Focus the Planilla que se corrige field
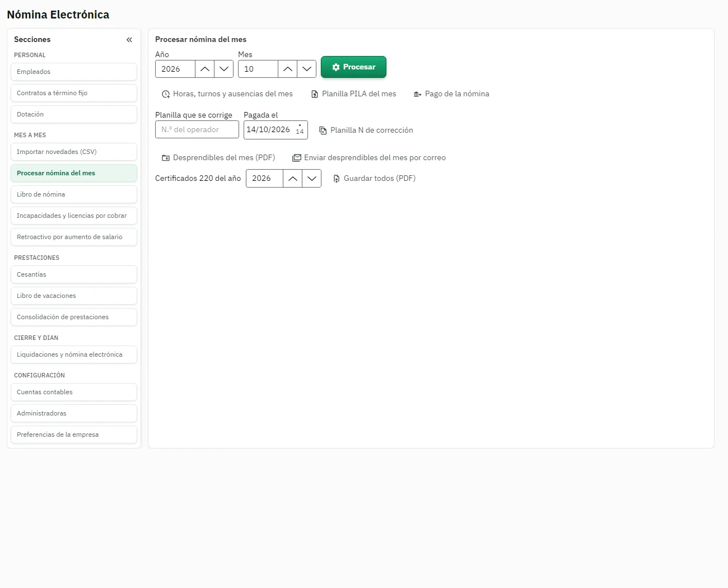Image resolution: width=728 pixels, height=588 pixels. [197, 130]
